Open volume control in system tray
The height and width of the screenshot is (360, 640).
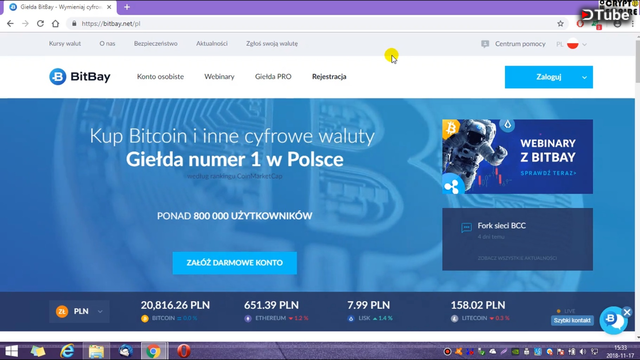(x=583, y=351)
